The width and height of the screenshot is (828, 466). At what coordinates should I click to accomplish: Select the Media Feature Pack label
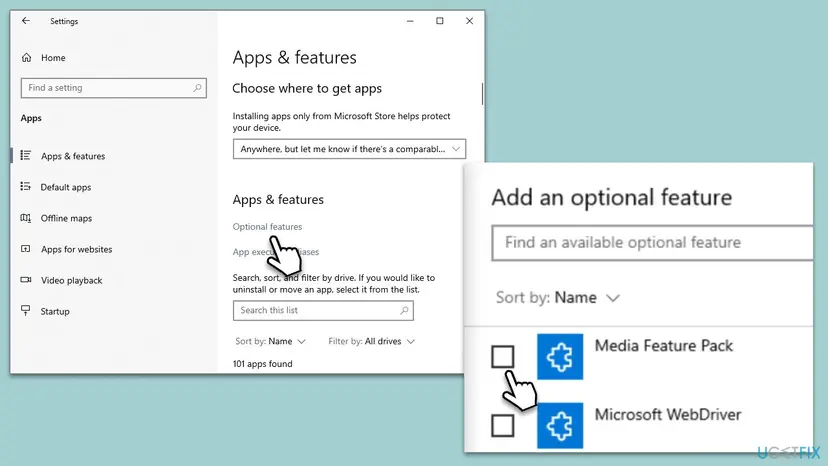coord(664,346)
